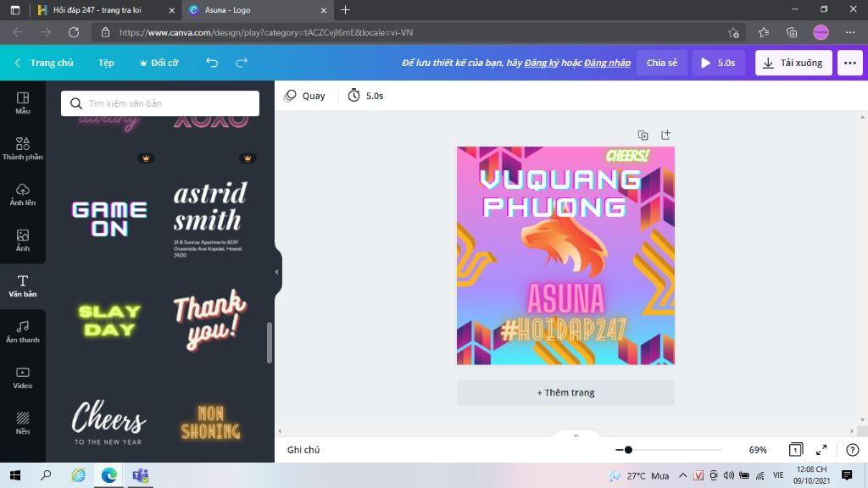Select the Văn bản text panel

click(x=23, y=286)
